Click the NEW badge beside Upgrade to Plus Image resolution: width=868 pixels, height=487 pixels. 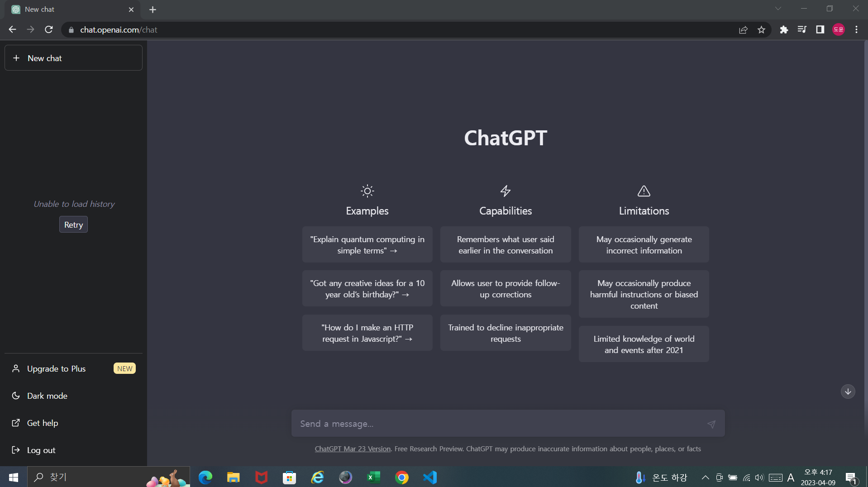pos(124,368)
